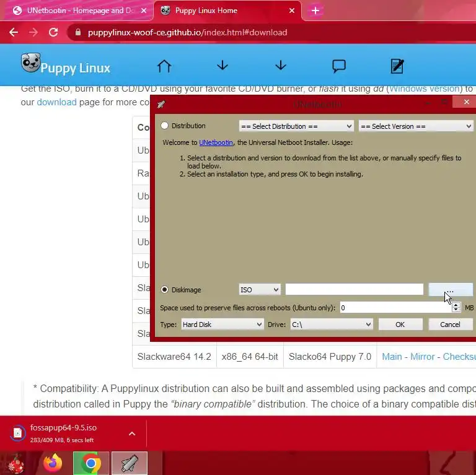Open the download page link
The width and height of the screenshot is (476, 475).
pos(57,102)
